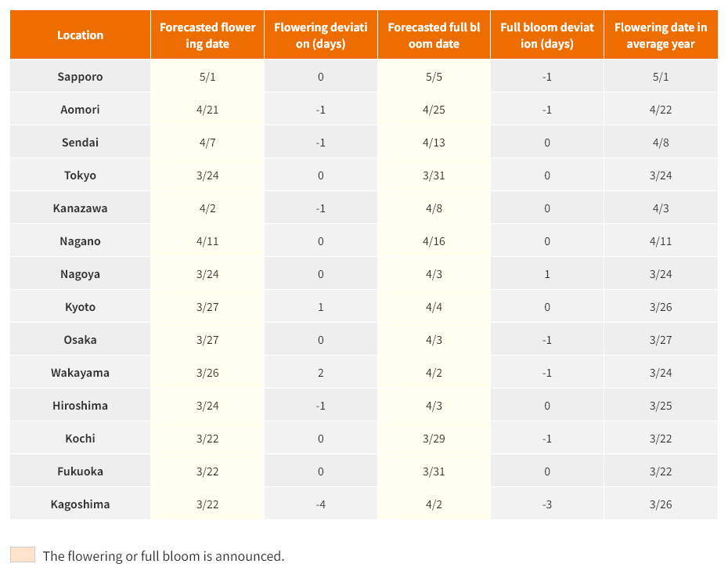Click Kochi's forecasted full bloom date 3/29

(x=434, y=439)
